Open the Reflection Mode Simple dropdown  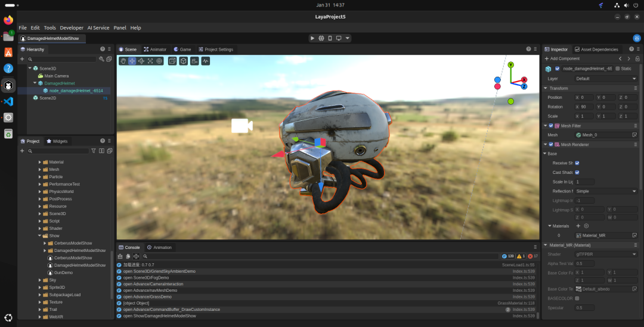[606, 191]
